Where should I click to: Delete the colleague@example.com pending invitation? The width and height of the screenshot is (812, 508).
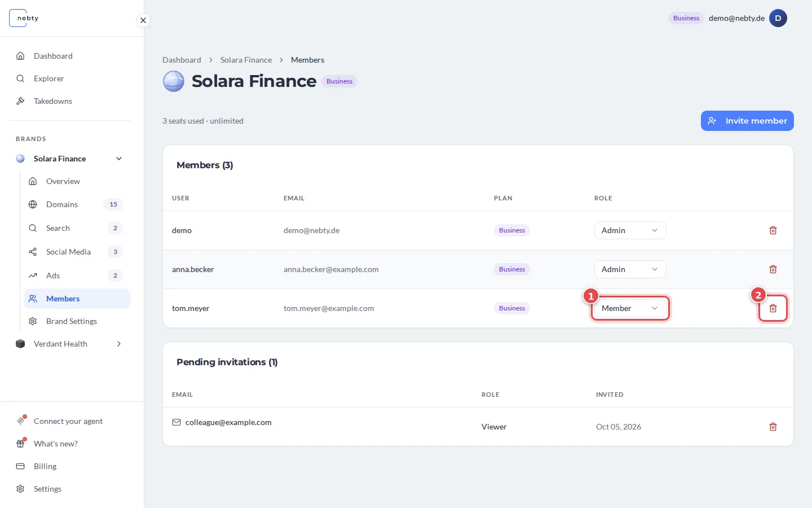(x=773, y=427)
